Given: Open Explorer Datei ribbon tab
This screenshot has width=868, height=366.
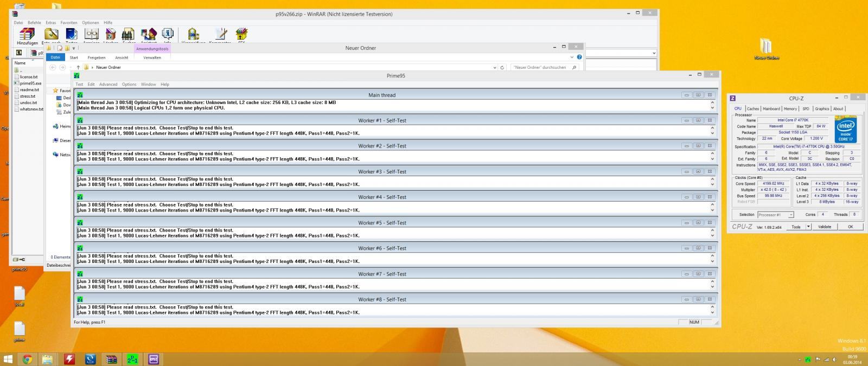Looking at the screenshot, I should pyautogui.click(x=55, y=57).
